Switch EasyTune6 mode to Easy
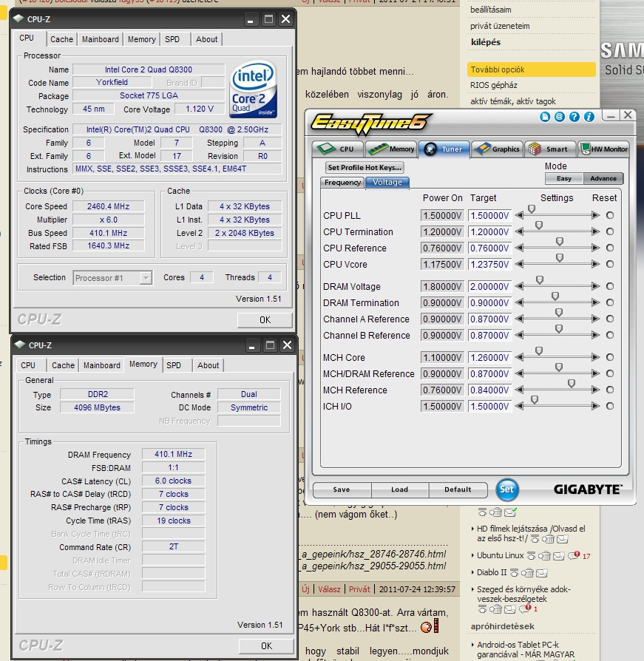The height and width of the screenshot is (661, 644). 564,178
